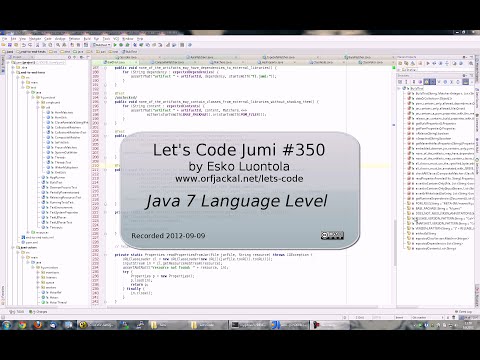Select jumi-actors module in the project tree
The image size is (480, 360).
tap(27, 247)
